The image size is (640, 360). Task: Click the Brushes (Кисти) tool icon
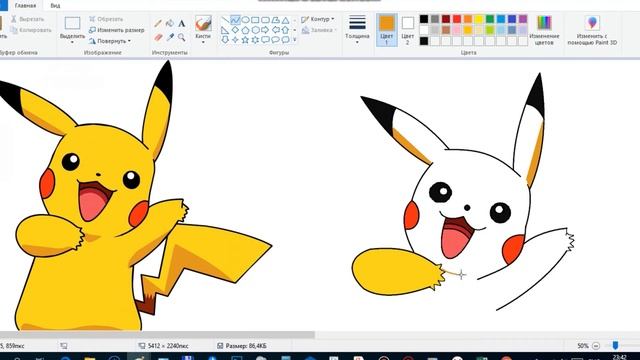click(203, 24)
